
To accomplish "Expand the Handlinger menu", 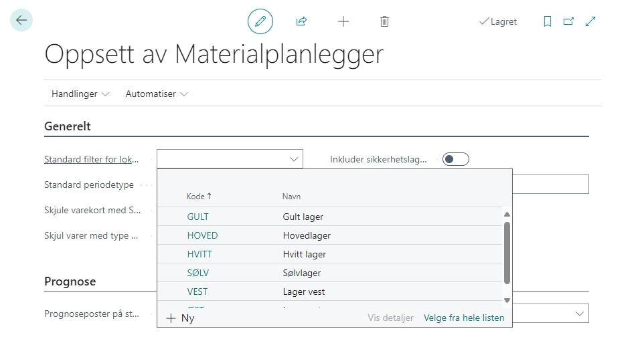I will click(x=80, y=94).
